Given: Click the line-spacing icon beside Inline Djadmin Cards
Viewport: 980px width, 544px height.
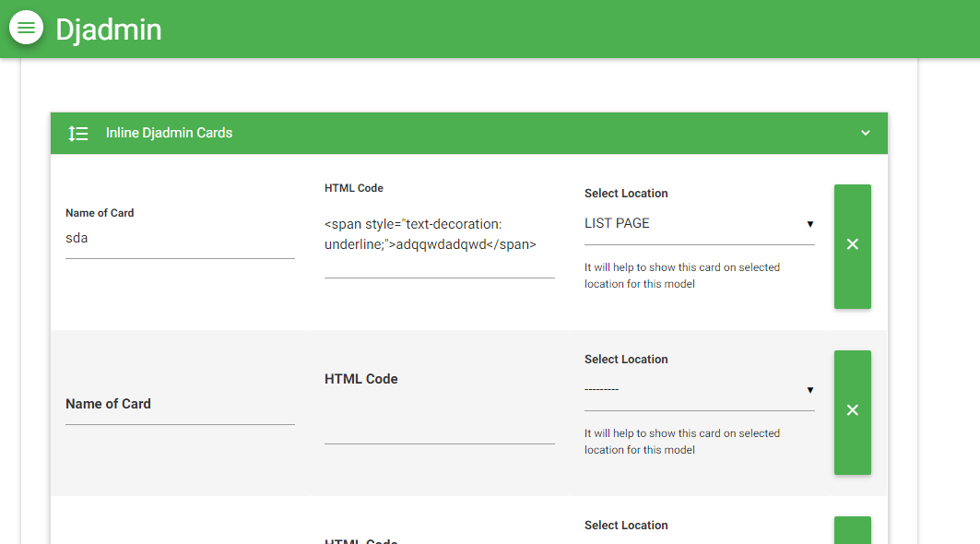Looking at the screenshot, I should point(78,133).
